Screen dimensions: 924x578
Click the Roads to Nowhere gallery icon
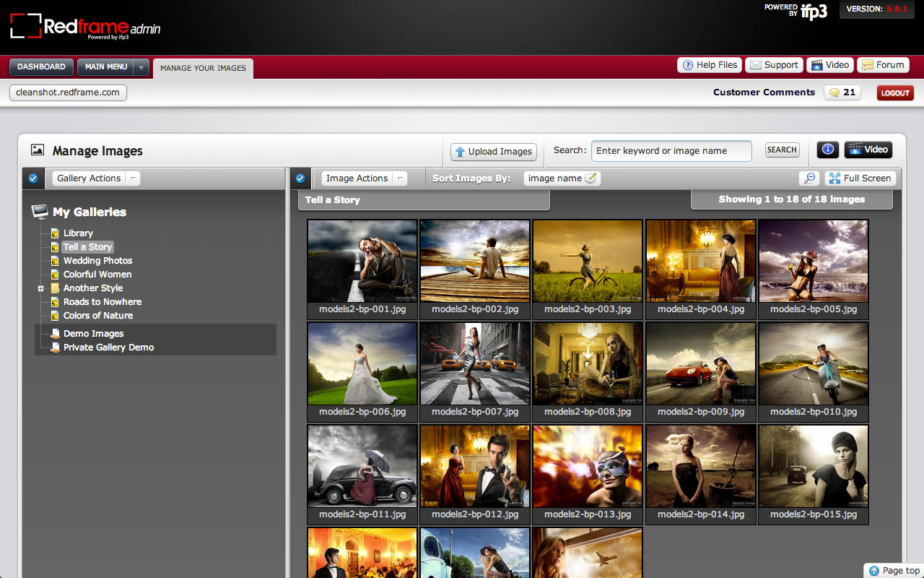(x=54, y=302)
